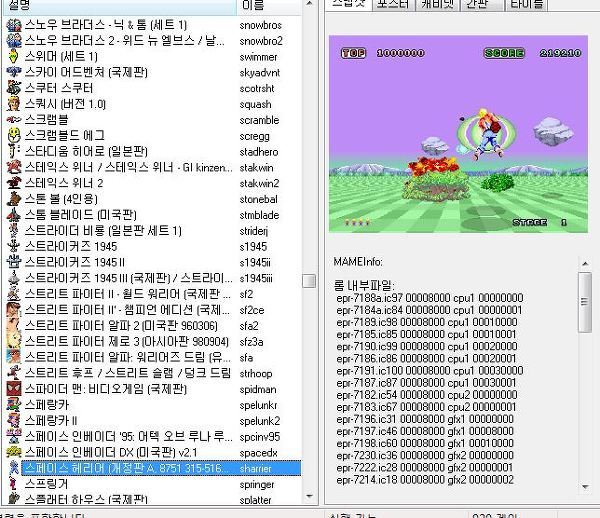Screen dimensions: 600x518
Task: Click epr-7191.ic100 ROM file line
Action: (430, 370)
